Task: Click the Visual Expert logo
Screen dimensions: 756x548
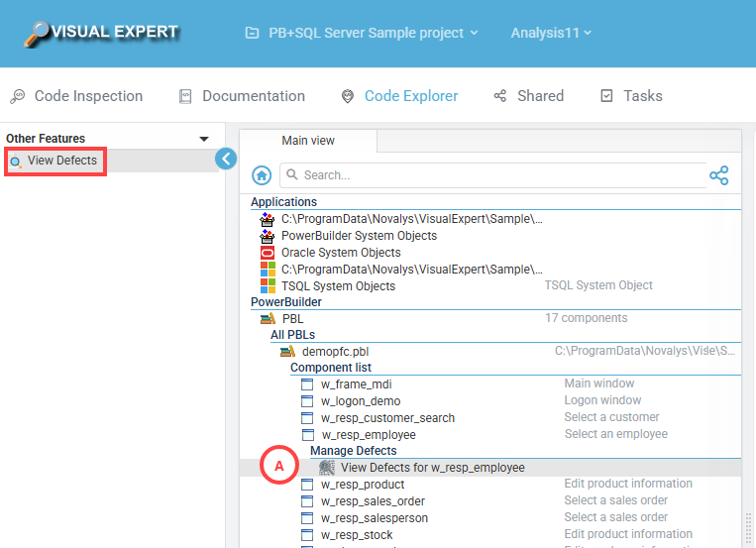Action: [x=102, y=34]
